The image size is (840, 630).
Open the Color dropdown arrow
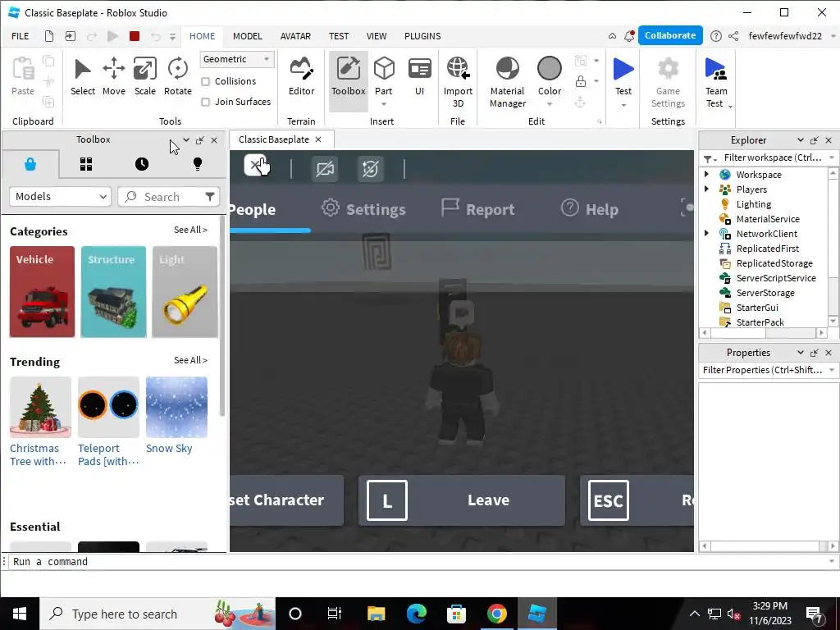click(x=550, y=104)
